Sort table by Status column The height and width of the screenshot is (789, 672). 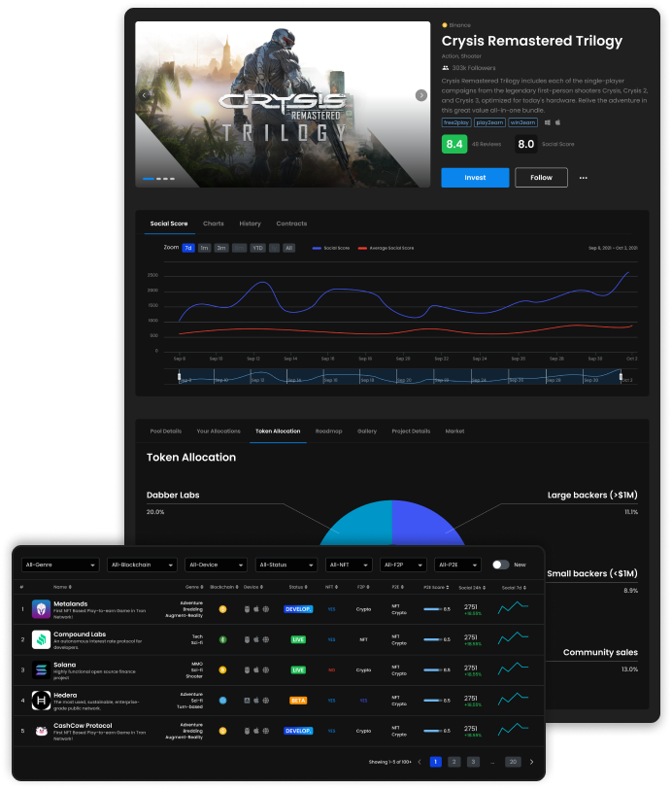[298, 587]
